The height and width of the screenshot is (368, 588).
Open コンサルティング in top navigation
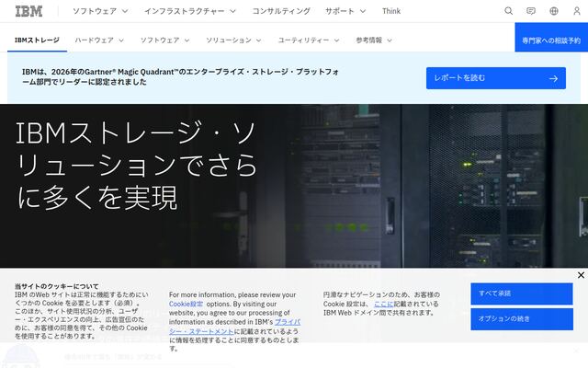pos(281,11)
